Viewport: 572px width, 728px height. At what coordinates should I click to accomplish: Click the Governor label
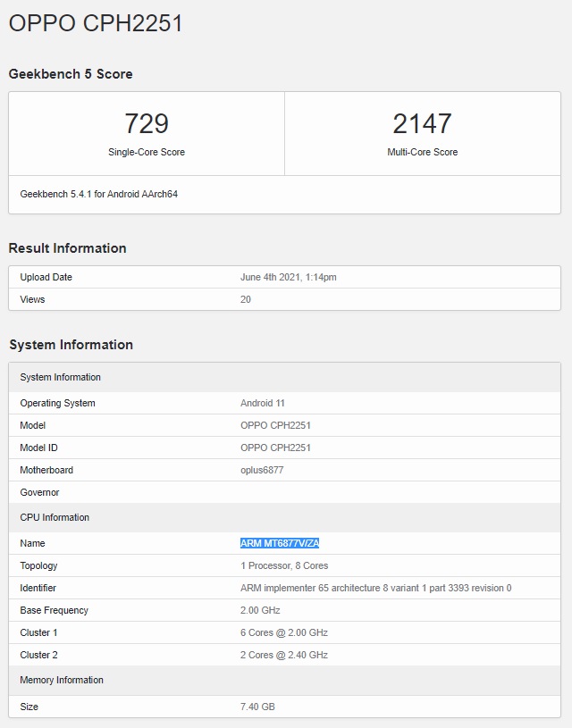point(39,492)
